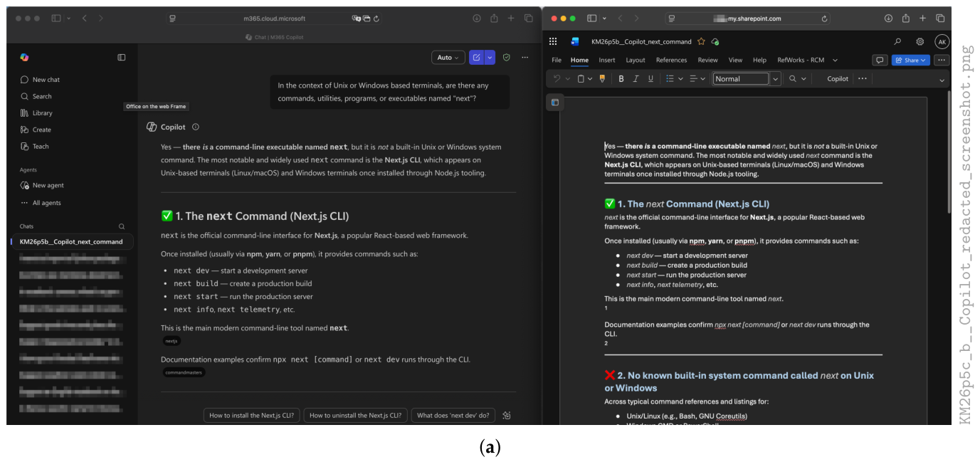Collapse the Copilot sidebar panel
This screenshot has height=462, width=980.
[x=122, y=58]
